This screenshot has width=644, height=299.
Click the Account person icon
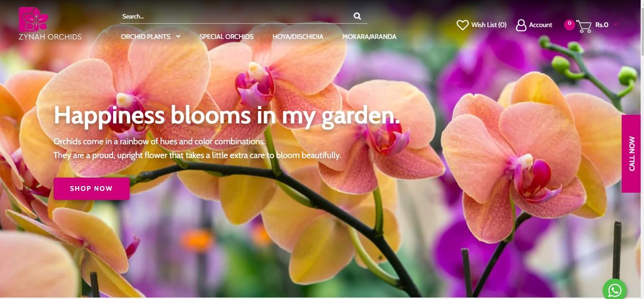521,25
